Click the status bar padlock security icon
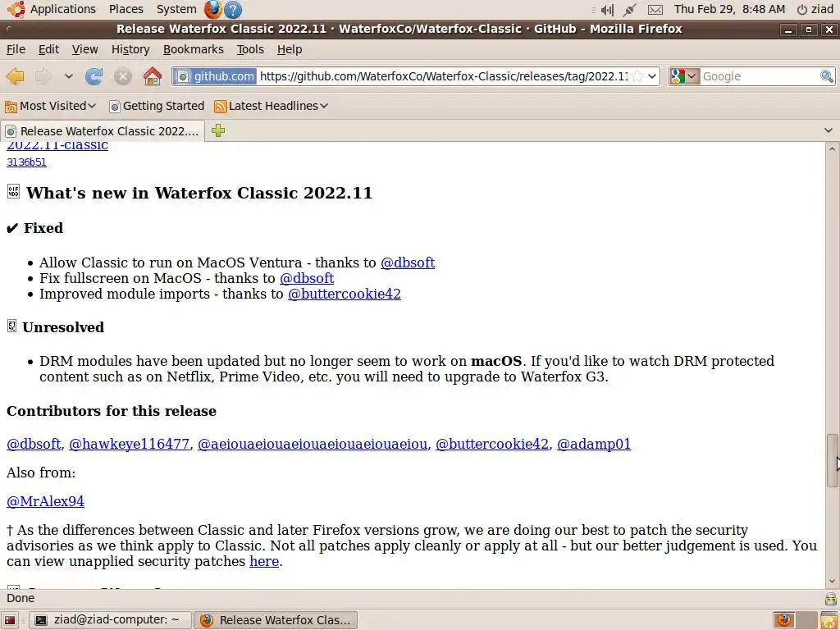Image resolution: width=840 pixels, height=630 pixels. (831, 598)
